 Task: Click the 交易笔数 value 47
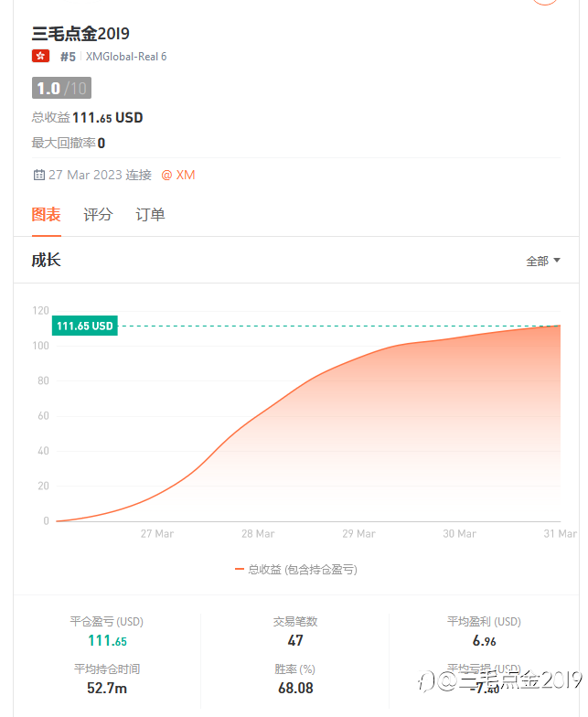(x=294, y=641)
